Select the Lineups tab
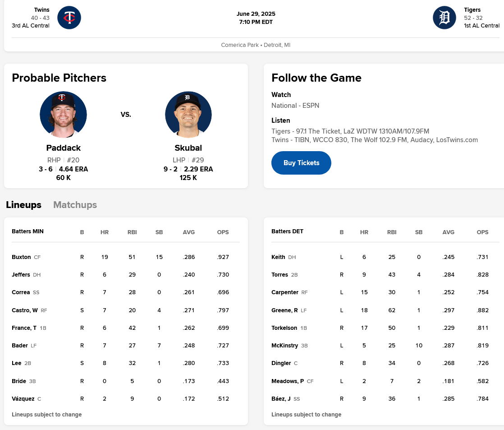 pos(23,205)
